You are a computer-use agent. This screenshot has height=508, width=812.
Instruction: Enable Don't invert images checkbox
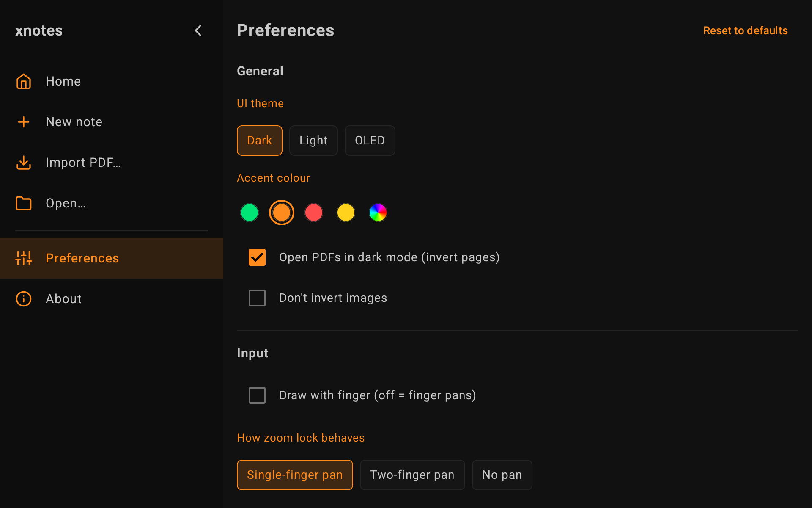tap(257, 298)
